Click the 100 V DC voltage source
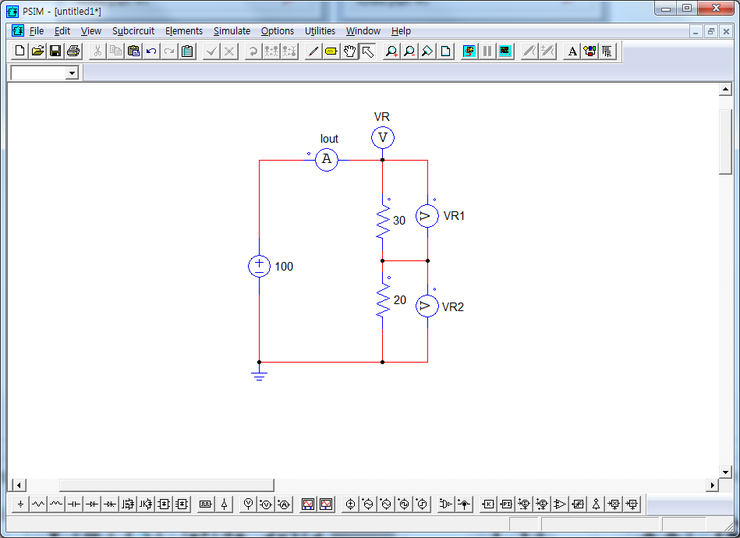 pos(259,266)
